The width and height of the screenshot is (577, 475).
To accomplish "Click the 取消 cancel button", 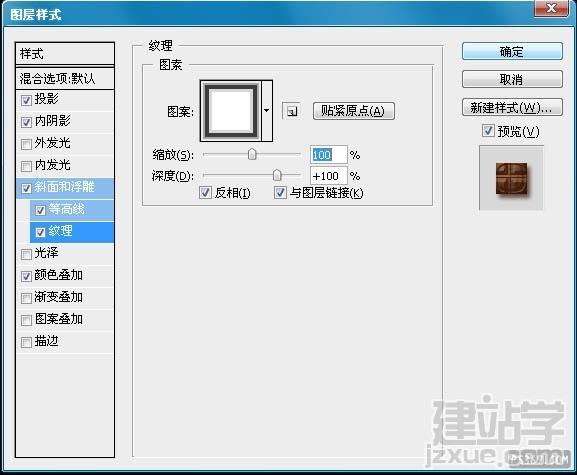I will pyautogui.click(x=512, y=79).
